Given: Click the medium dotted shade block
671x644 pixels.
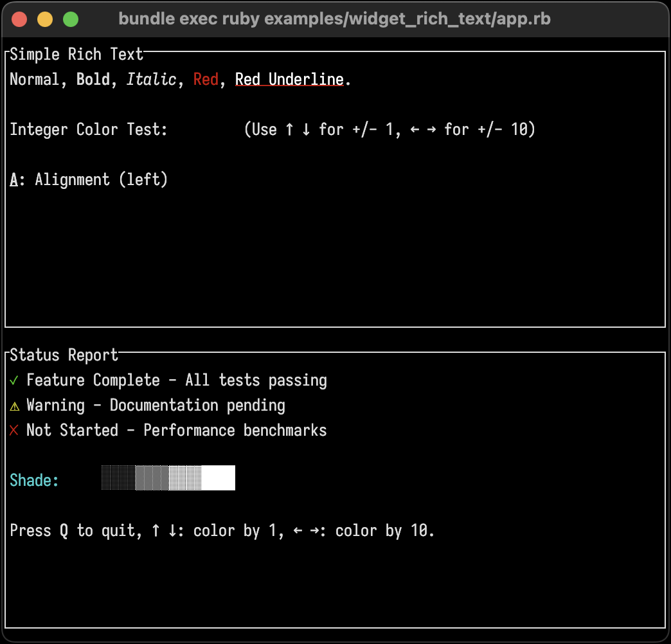Looking at the screenshot, I should (152, 478).
